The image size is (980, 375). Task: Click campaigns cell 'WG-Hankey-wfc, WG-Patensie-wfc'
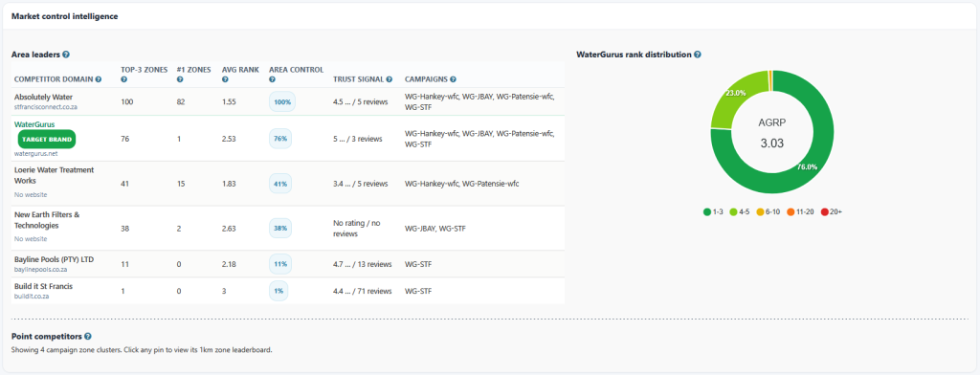[x=462, y=184]
